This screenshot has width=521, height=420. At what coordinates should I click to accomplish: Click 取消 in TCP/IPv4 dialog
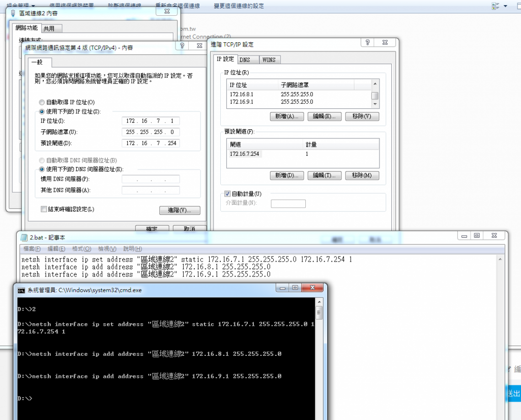pos(190,229)
